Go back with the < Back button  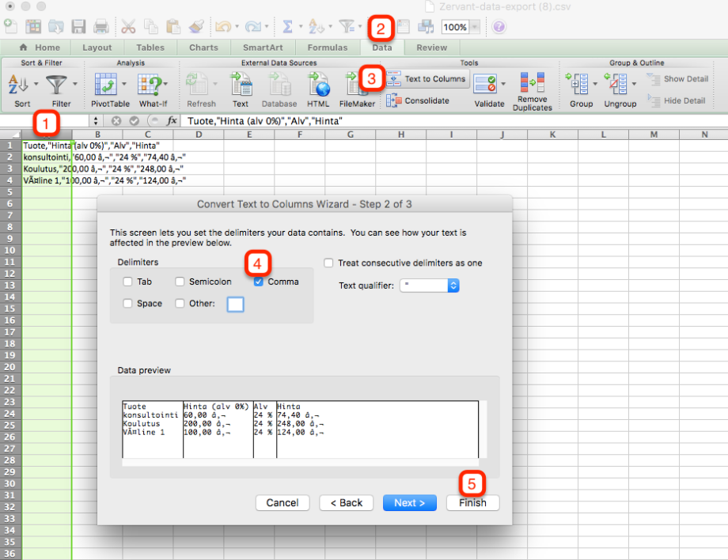click(x=347, y=503)
